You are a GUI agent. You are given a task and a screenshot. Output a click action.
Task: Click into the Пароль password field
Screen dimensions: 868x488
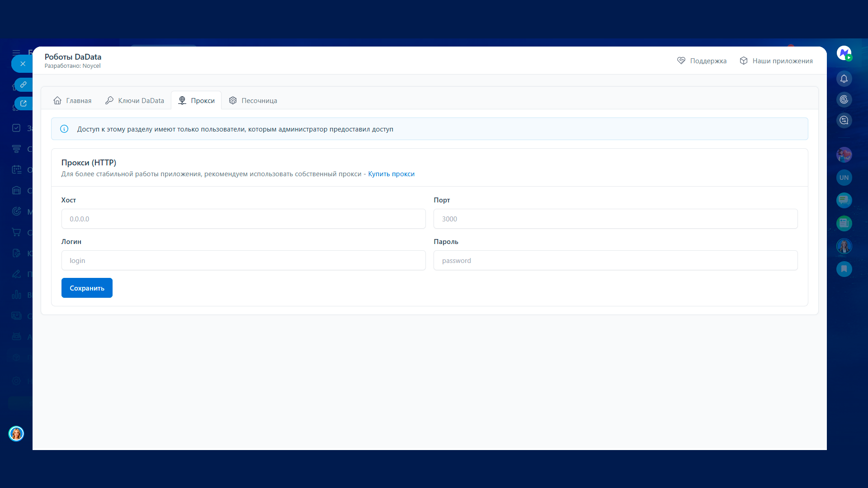[615, 261]
